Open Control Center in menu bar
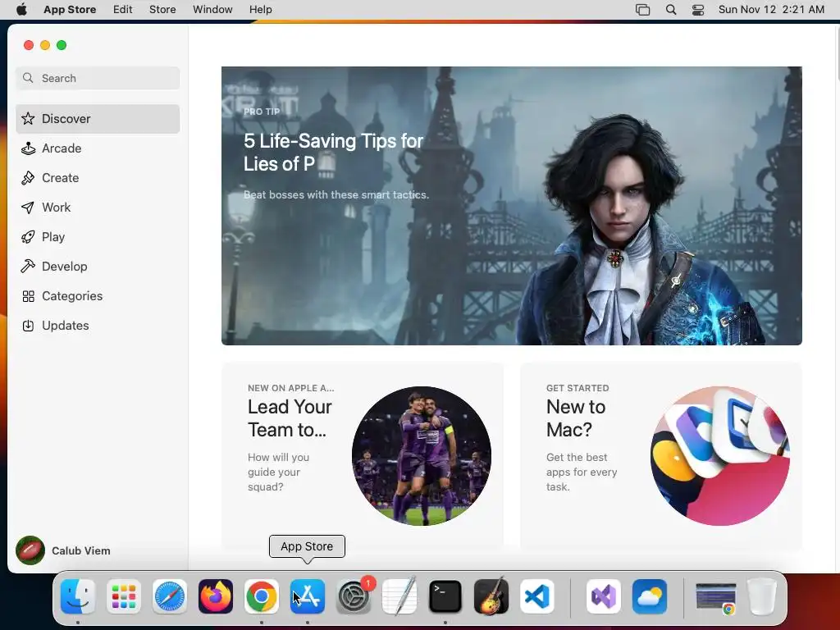Viewport: 840px width, 630px height. tap(698, 10)
